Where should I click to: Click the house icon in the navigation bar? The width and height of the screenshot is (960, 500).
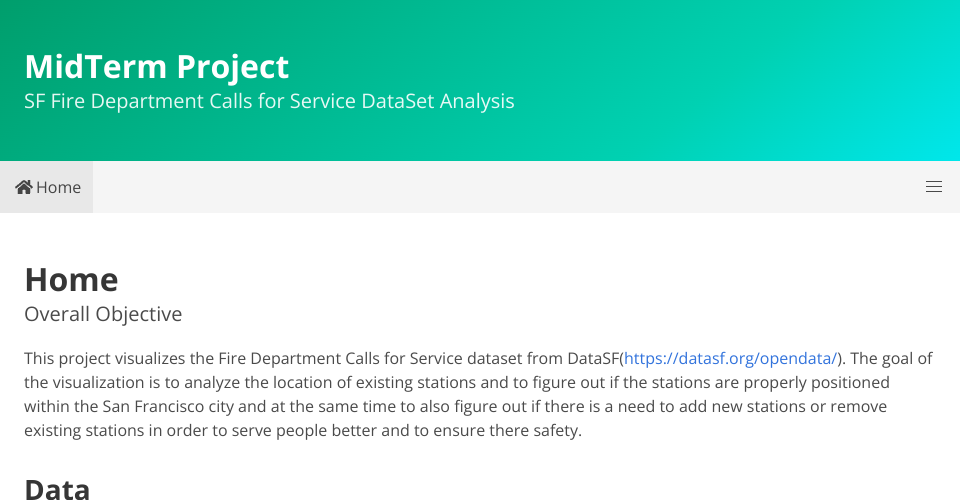24,187
